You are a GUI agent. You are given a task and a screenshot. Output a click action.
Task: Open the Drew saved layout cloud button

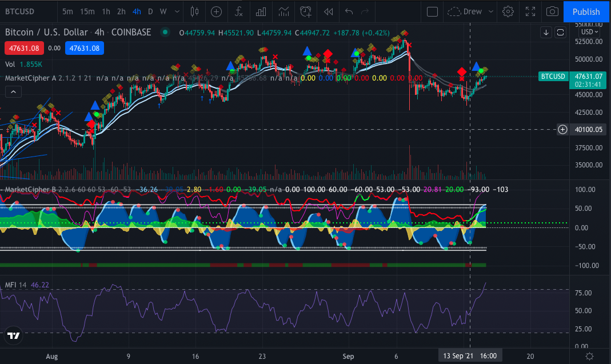click(465, 11)
